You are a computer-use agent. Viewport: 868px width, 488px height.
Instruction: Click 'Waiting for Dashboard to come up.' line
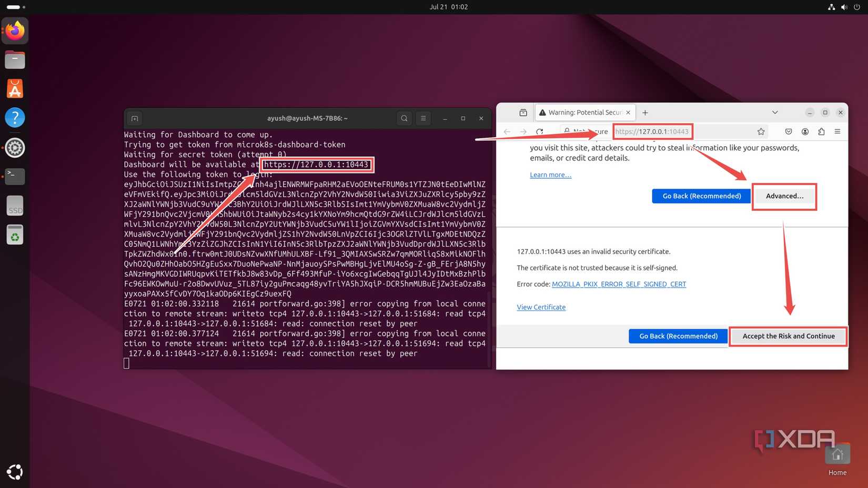tap(198, 135)
